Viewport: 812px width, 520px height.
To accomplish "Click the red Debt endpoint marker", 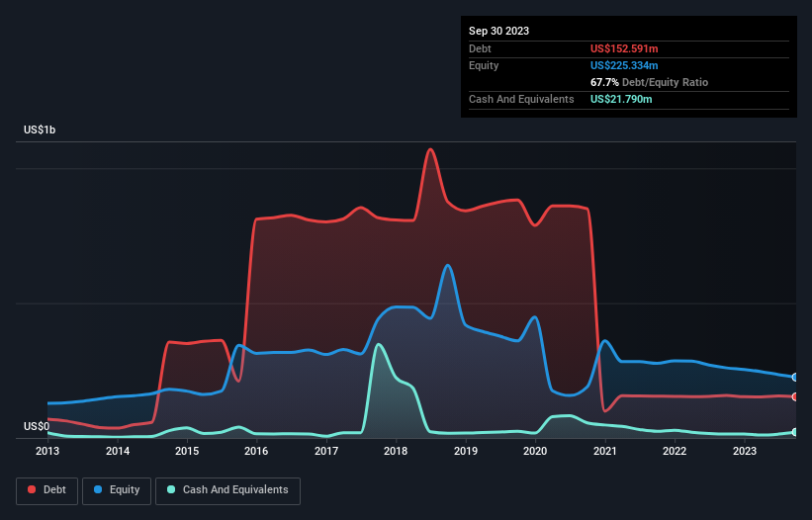I will point(795,396).
